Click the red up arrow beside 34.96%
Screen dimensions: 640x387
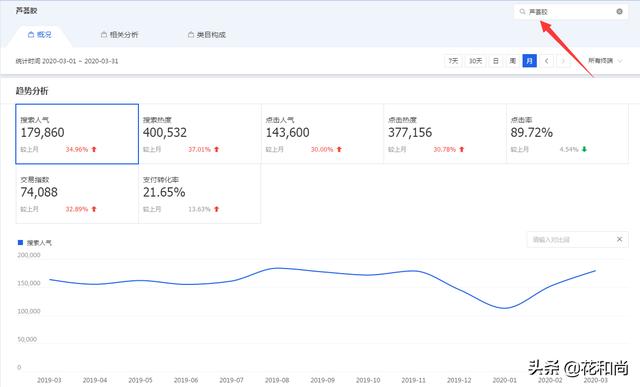[94, 149]
